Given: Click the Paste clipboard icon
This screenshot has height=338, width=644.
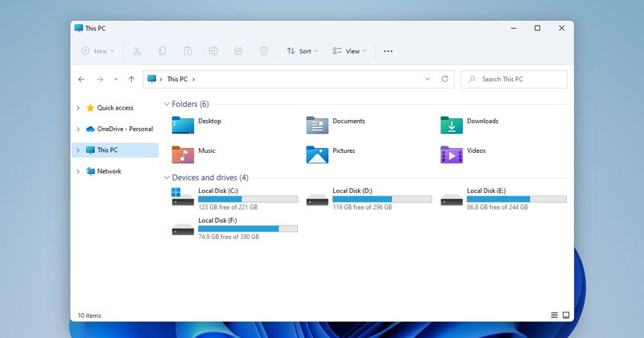Looking at the screenshot, I should tap(188, 51).
